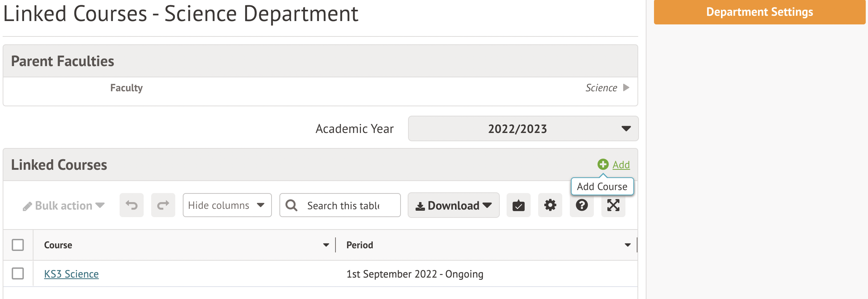Open table settings gear icon
868x299 pixels.
(x=550, y=205)
